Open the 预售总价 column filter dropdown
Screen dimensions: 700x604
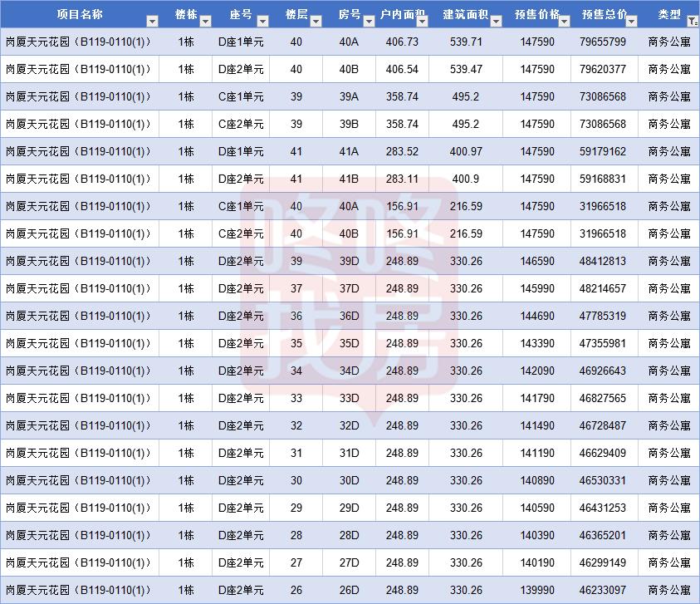(630, 22)
